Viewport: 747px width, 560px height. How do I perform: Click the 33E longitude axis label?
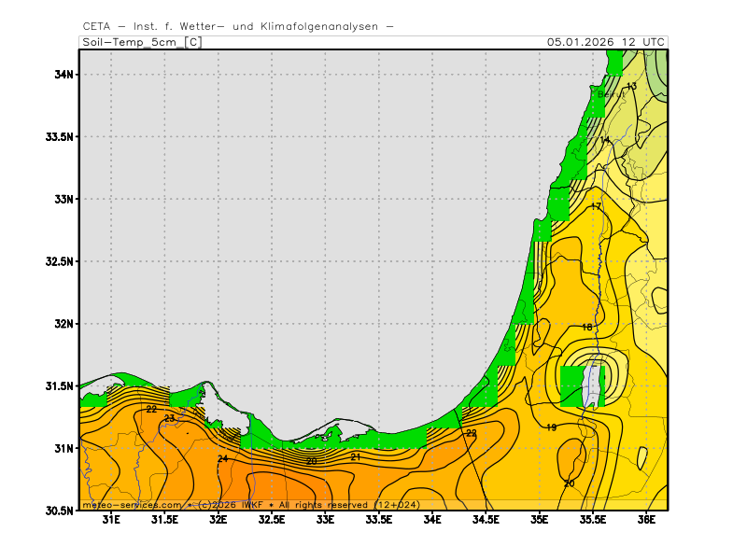[x=326, y=520]
